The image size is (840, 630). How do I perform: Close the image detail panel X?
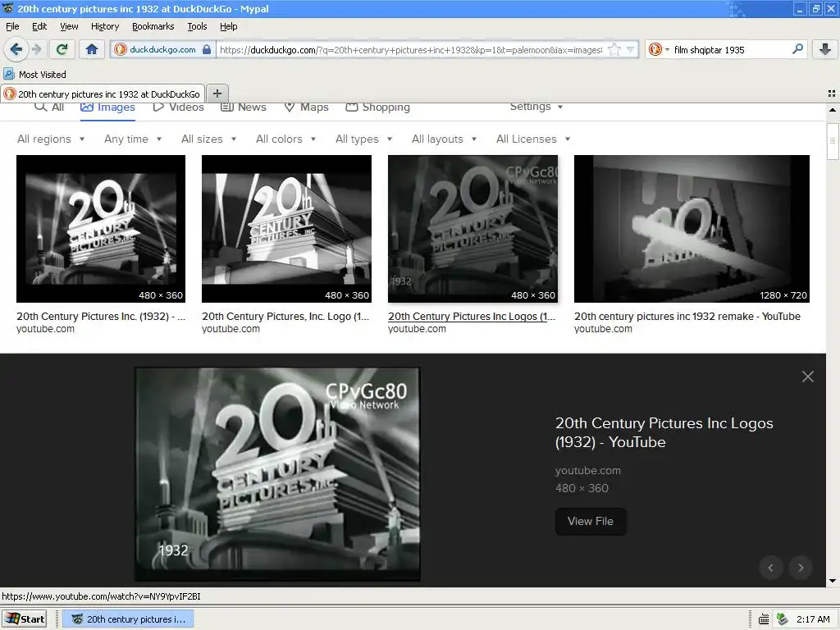tap(808, 377)
